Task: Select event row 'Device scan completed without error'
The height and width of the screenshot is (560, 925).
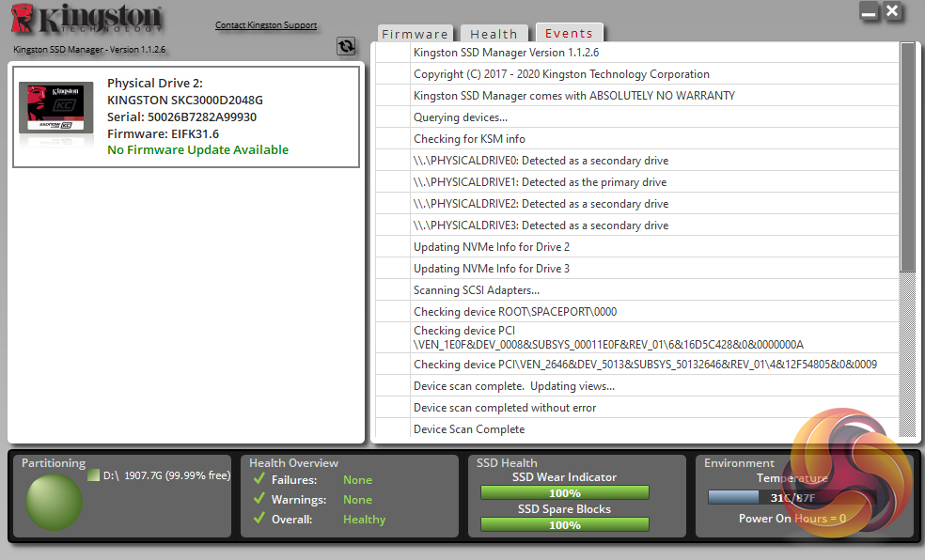Action: (637, 408)
